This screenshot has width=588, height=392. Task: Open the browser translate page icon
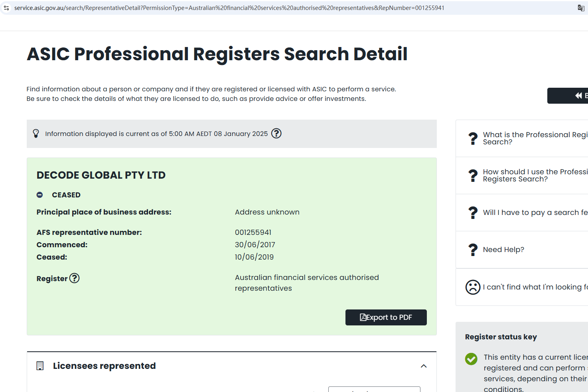tap(581, 8)
